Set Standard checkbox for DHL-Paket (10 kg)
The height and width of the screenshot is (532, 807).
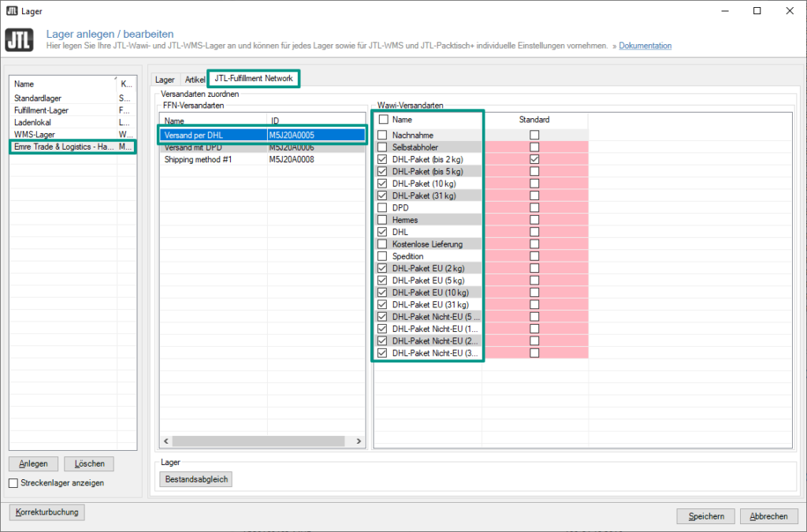[534, 184]
